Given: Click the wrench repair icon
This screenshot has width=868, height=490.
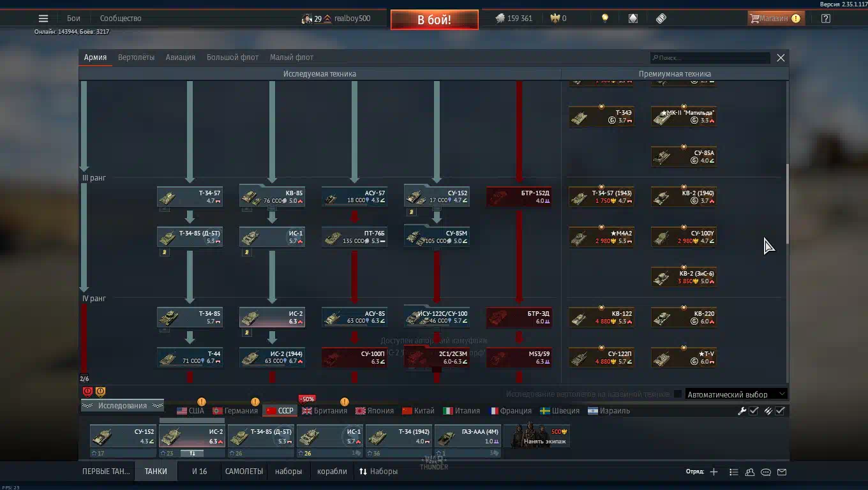Looking at the screenshot, I should pos(742,411).
